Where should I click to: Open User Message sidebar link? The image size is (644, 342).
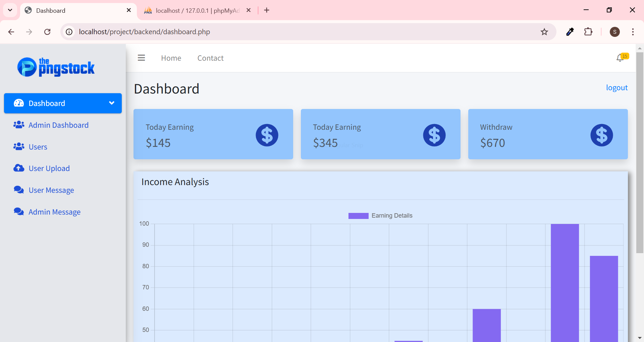coord(51,190)
